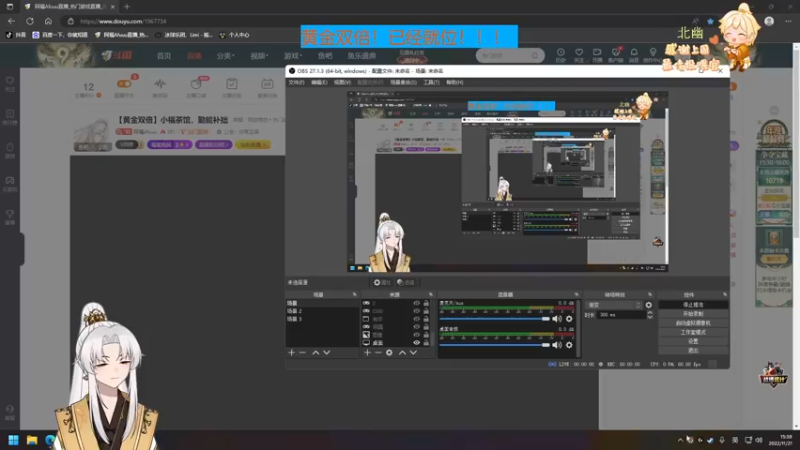
Task: Open OBS 场景集合(S) menu
Action: point(403,82)
